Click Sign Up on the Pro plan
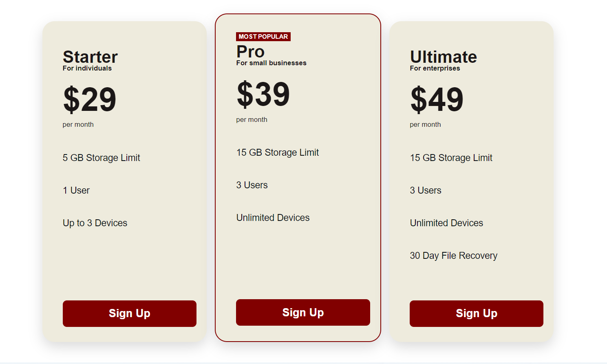This screenshot has width=607, height=364. tap(303, 312)
